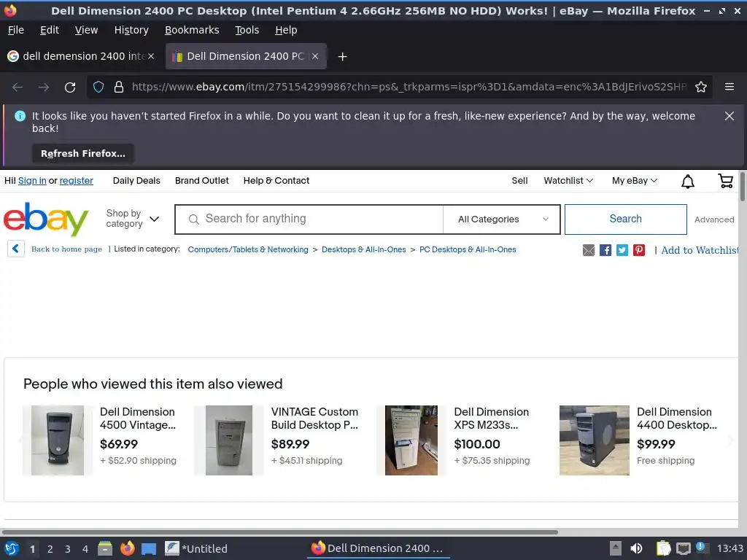Click in the Search for anything field
The image size is (747, 560).
[309, 219]
